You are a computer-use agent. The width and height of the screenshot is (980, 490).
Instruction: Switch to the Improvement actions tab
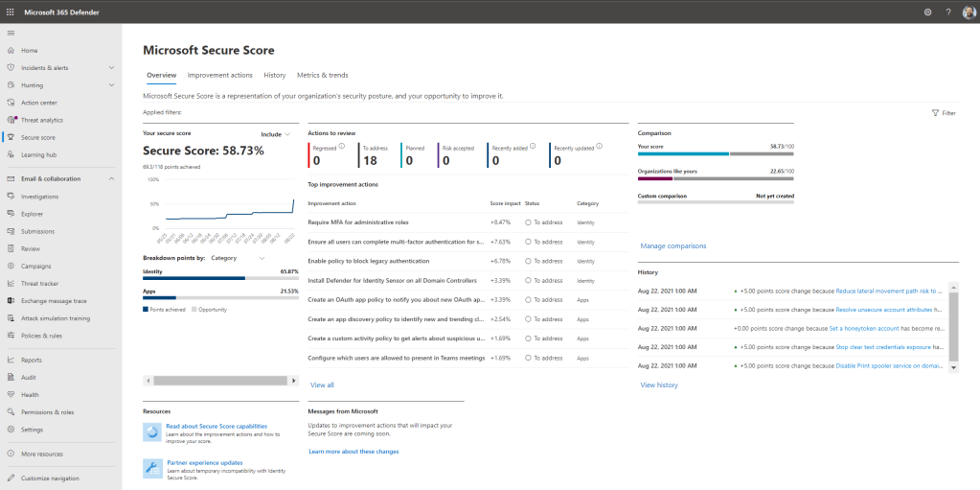pyautogui.click(x=219, y=75)
